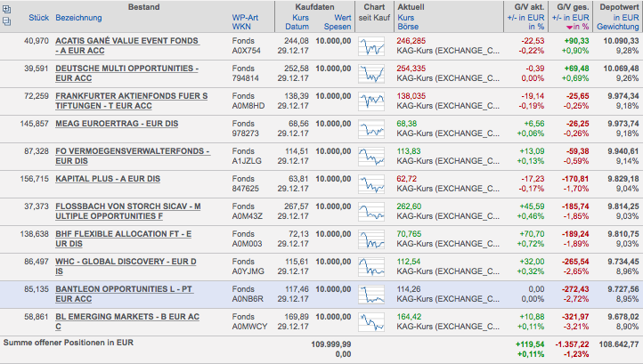Select WKN 978273 text
Viewport: 643px width, 364px height.
tap(245, 133)
